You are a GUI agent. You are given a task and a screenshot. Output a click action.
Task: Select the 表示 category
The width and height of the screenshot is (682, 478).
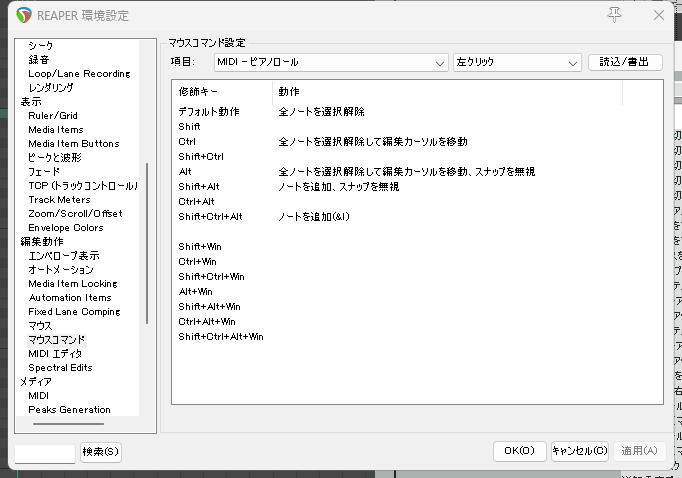[x=31, y=101]
